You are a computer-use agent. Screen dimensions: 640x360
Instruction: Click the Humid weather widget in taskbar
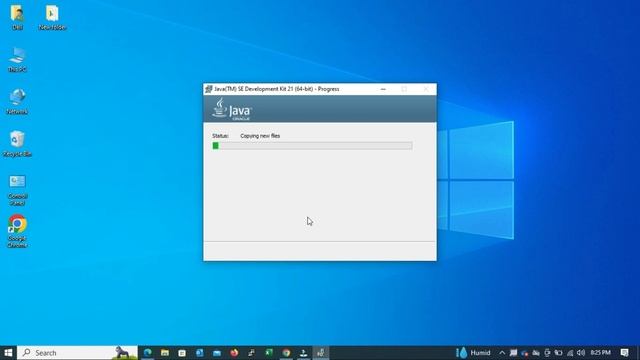473,353
